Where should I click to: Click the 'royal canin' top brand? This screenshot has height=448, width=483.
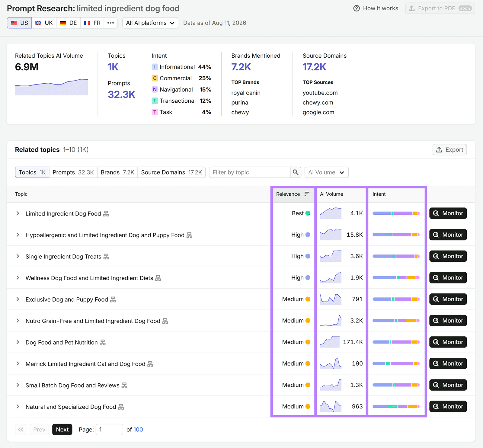246,93
